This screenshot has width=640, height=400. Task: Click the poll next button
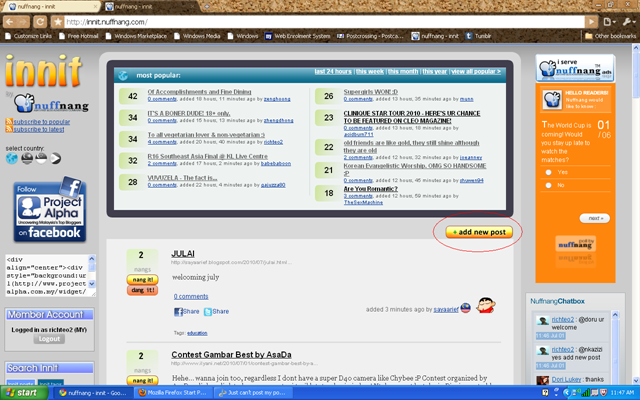click(x=595, y=218)
